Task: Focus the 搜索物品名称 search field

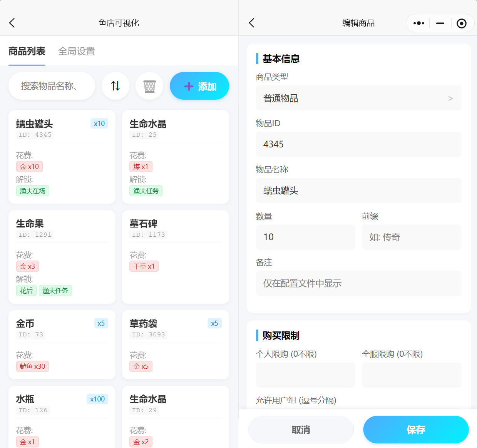Action: coord(52,86)
